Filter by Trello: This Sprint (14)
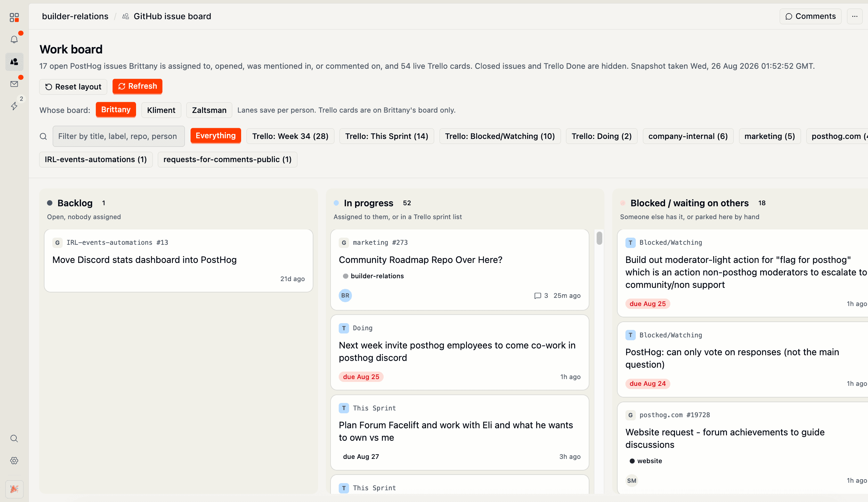 coord(387,136)
